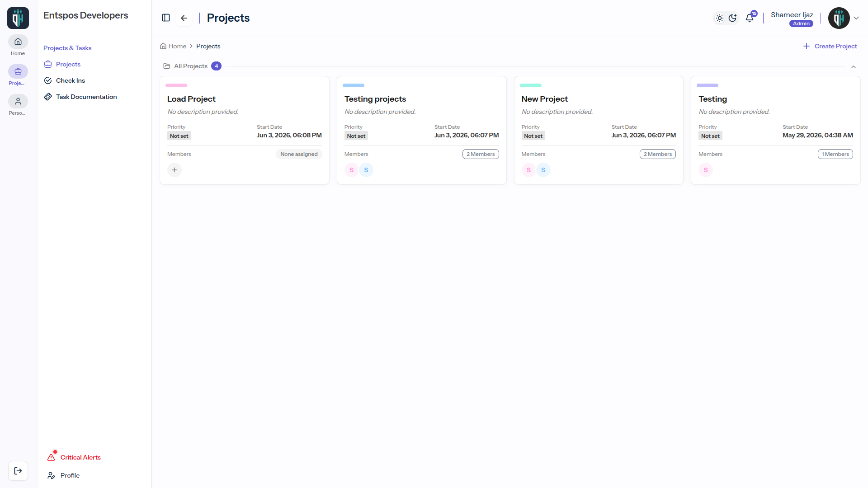Click the user avatar in the header

[839, 18]
